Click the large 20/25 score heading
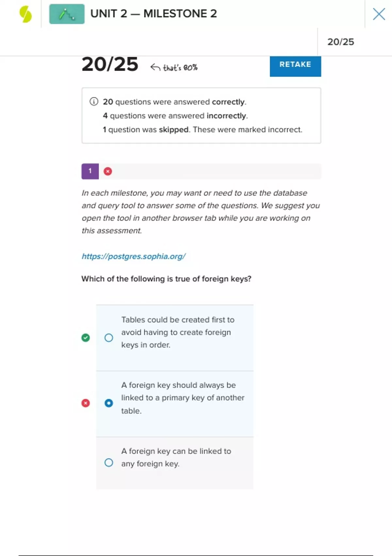Screen dimensions: 392x556 [x=110, y=64]
